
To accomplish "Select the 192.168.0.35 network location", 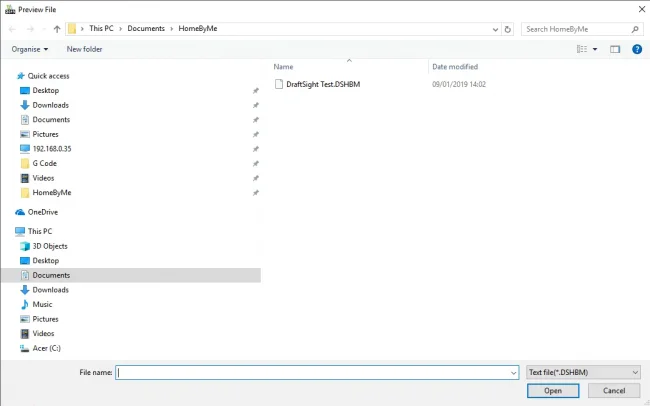I will [x=51, y=148].
